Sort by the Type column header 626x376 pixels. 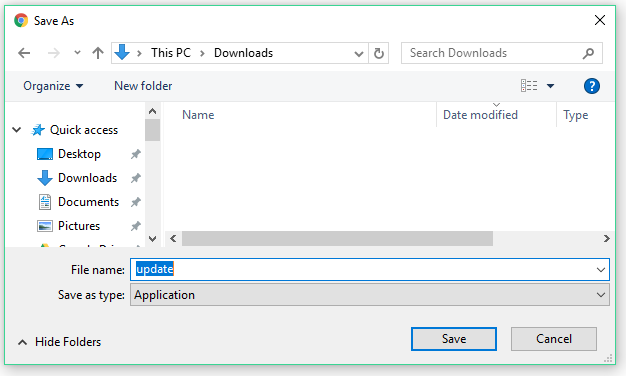(575, 115)
